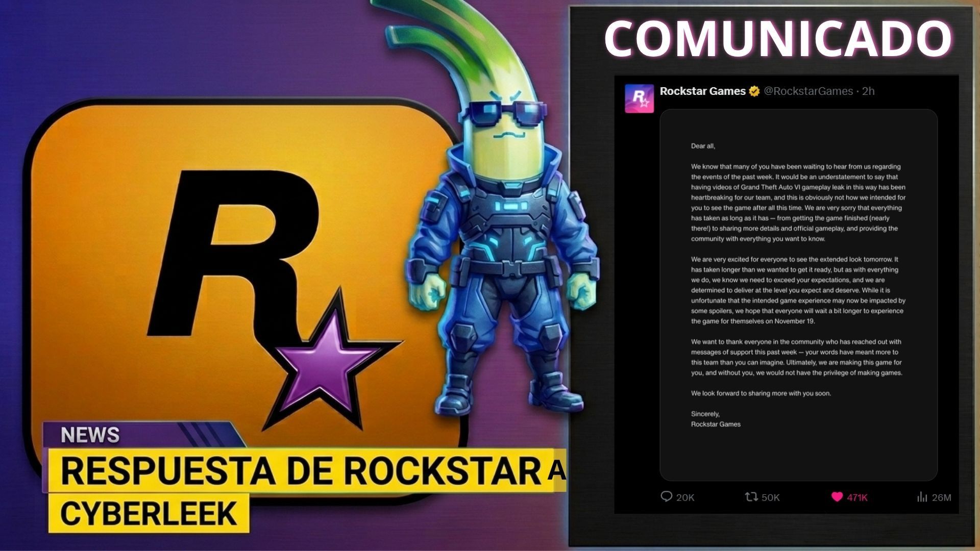Click the "Sincerely," closing line
Viewport: 980px width, 551px height.
click(x=705, y=414)
